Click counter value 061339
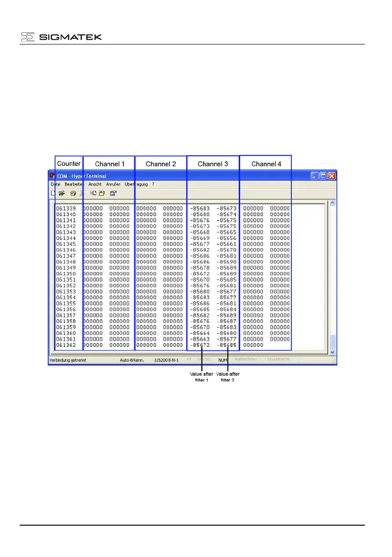 (66, 208)
